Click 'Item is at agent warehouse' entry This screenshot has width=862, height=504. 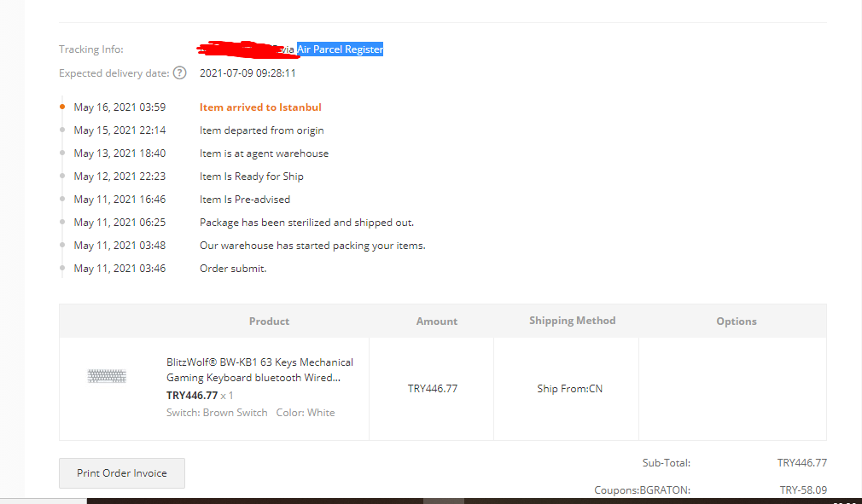click(x=264, y=154)
